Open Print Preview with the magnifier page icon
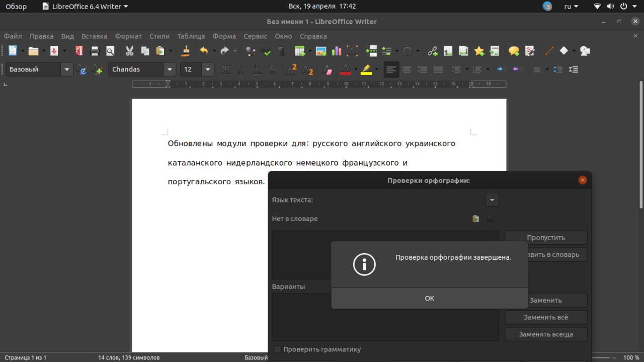The image size is (644, 362). point(110,51)
